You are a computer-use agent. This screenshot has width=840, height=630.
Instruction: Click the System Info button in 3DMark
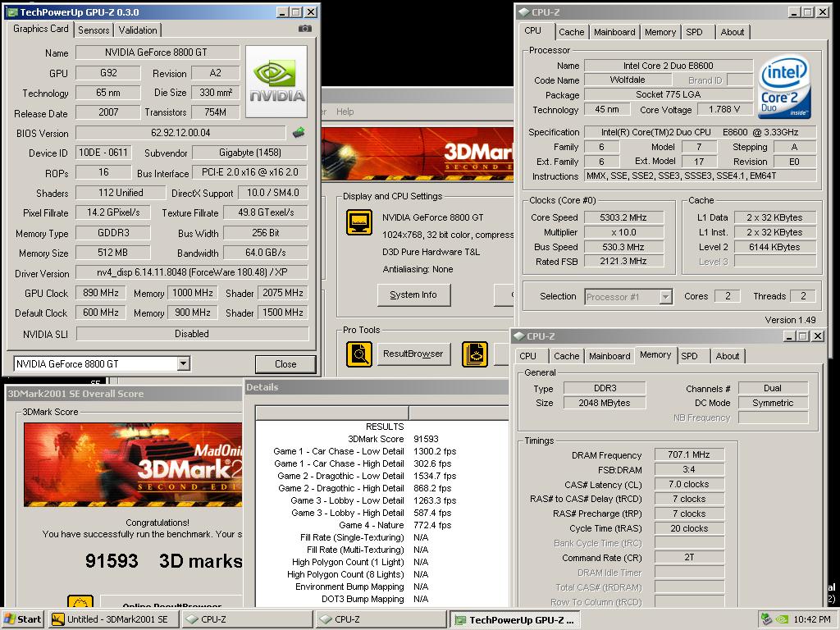tap(413, 294)
